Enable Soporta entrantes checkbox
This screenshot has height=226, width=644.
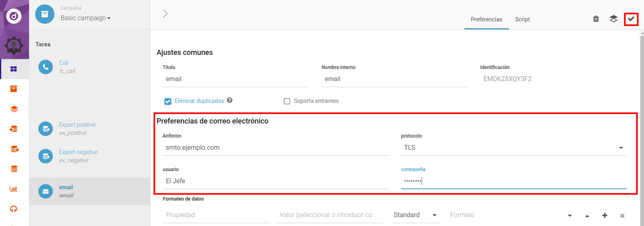click(x=287, y=101)
